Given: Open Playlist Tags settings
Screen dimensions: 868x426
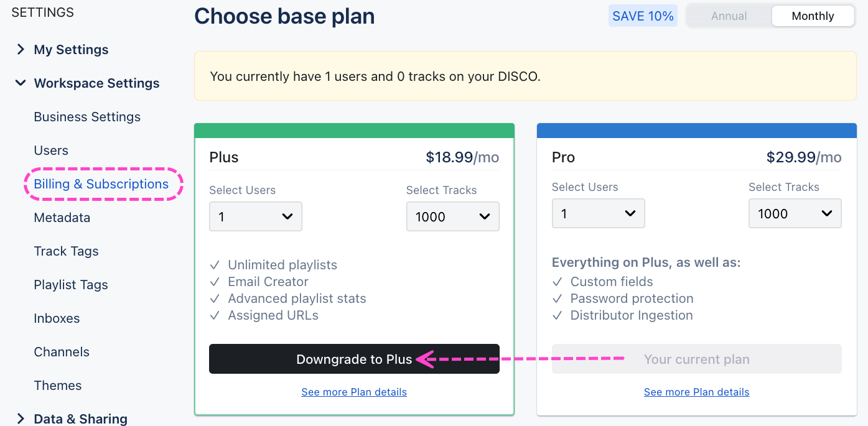Looking at the screenshot, I should [71, 285].
